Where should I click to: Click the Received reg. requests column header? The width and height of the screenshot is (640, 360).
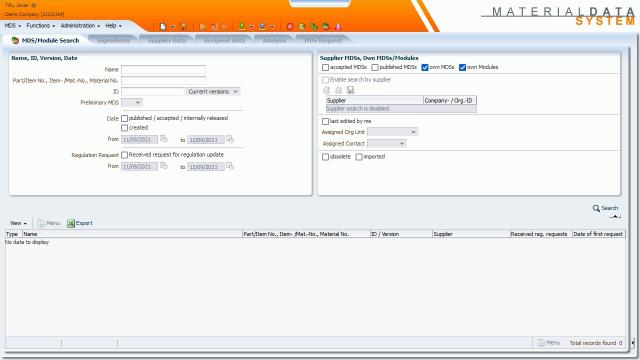click(x=540, y=234)
